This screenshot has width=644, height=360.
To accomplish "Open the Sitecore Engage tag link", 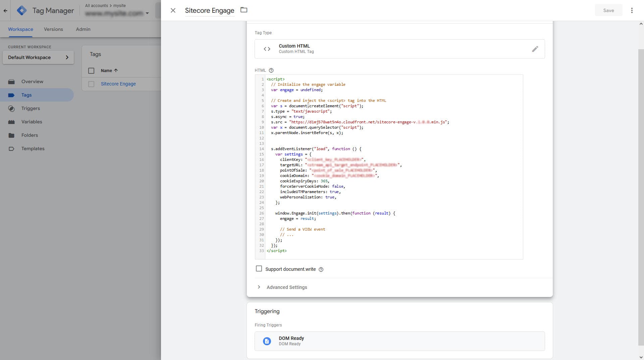I will (118, 84).
